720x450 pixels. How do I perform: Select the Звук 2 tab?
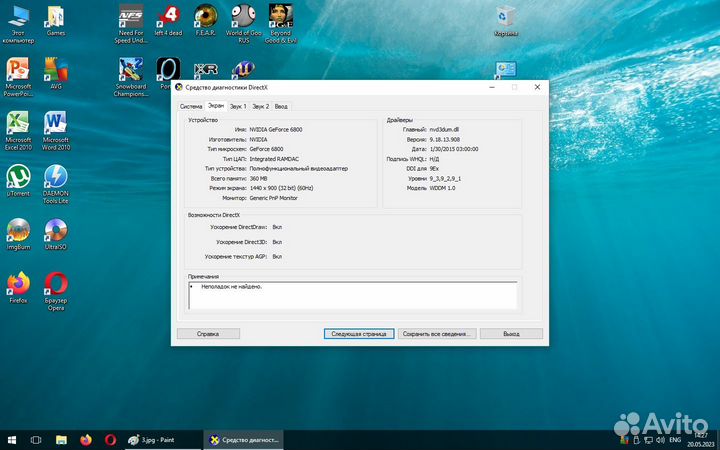click(260, 105)
